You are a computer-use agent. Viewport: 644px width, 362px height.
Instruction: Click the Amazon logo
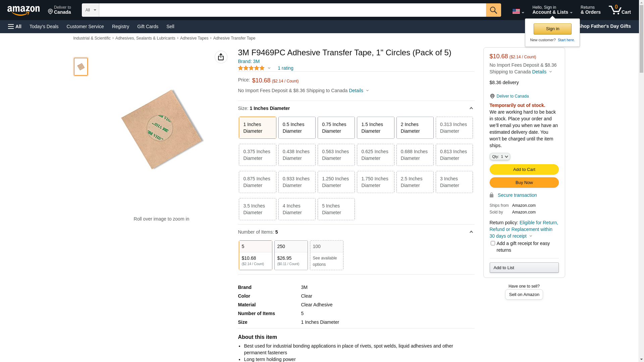pos(23,10)
